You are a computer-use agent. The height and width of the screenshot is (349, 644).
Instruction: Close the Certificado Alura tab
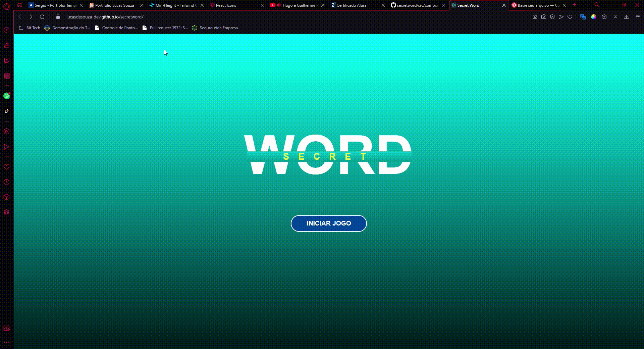point(383,5)
